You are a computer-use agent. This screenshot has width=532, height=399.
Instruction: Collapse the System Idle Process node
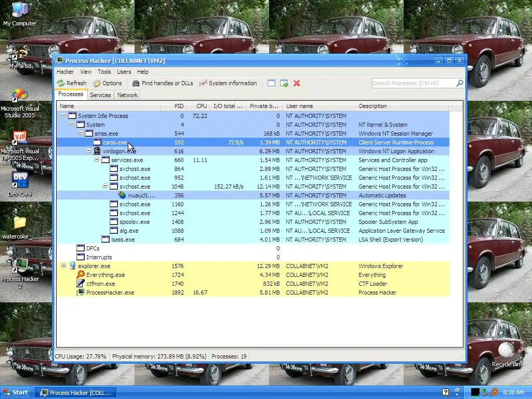pyautogui.click(x=63, y=115)
